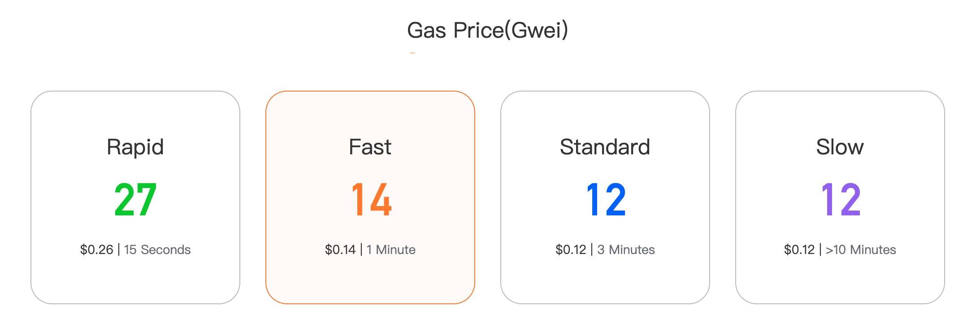Viewport: 980px width, 324px height.
Task: Select the Fast gas price card
Action: (x=370, y=197)
